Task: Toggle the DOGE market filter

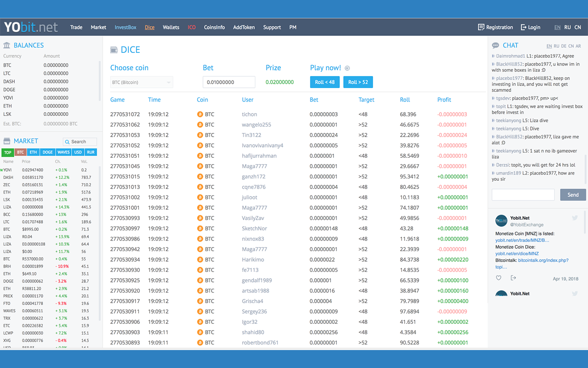Action: (x=48, y=152)
